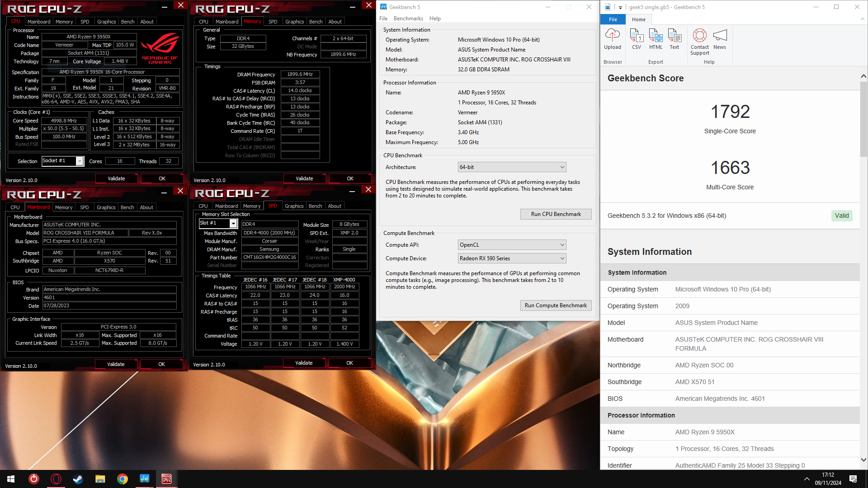Open Windows Start menu
This screenshot has width=868, height=488.
pyautogui.click(x=11, y=479)
